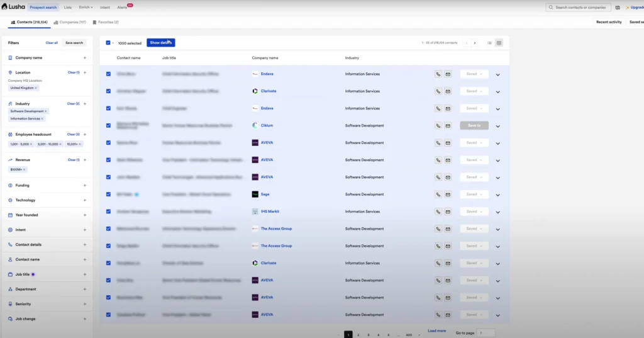Image resolution: width=644 pixels, height=338 pixels.
Task: Switch to the Contacts tab
Action: click(29, 22)
